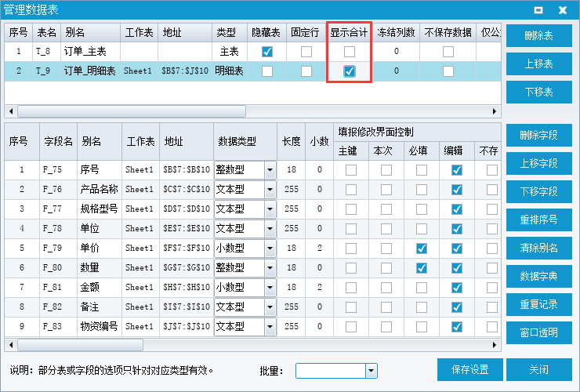Open data type dropdown for 序号 field
This screenshot has height=392, width=580.
click(270, 170)
